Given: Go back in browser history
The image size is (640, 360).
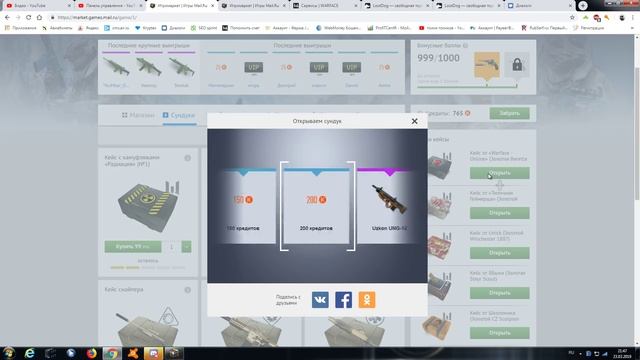Looking at the screenshot, I should click(x=7, y=18).
